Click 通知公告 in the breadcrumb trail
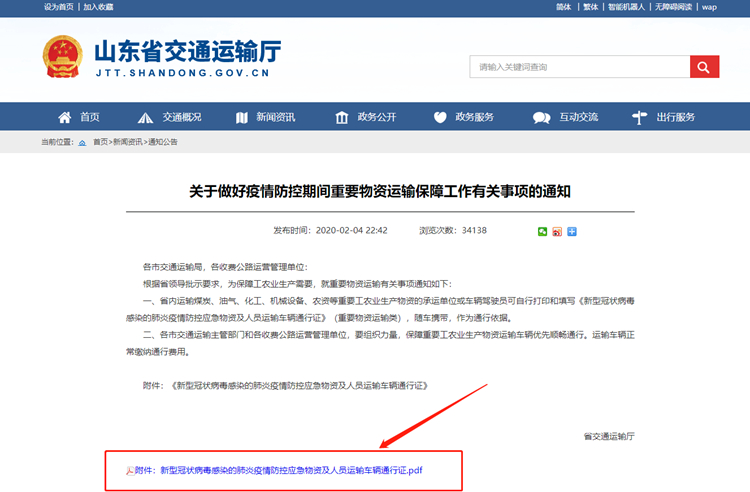 [x=163, y=142]
